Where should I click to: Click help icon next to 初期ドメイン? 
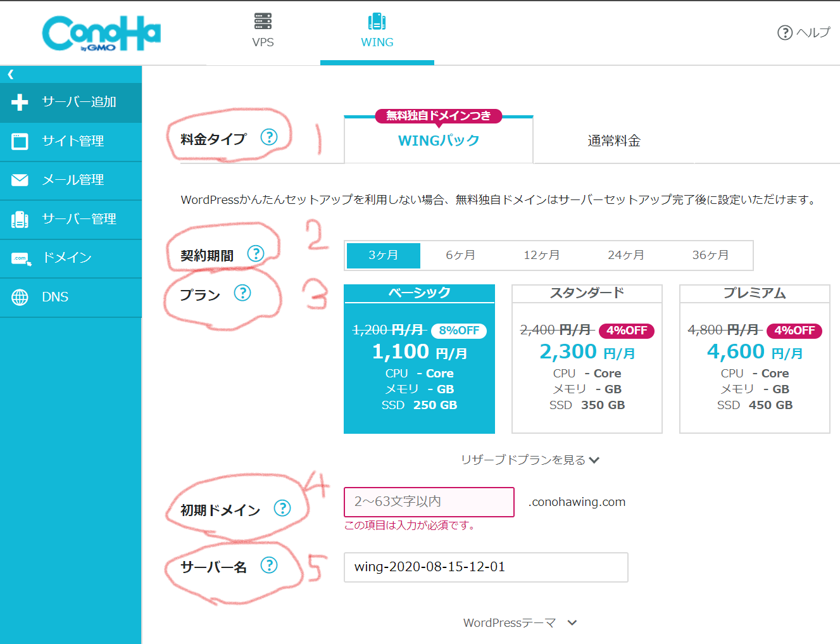[x=282, y=508]
